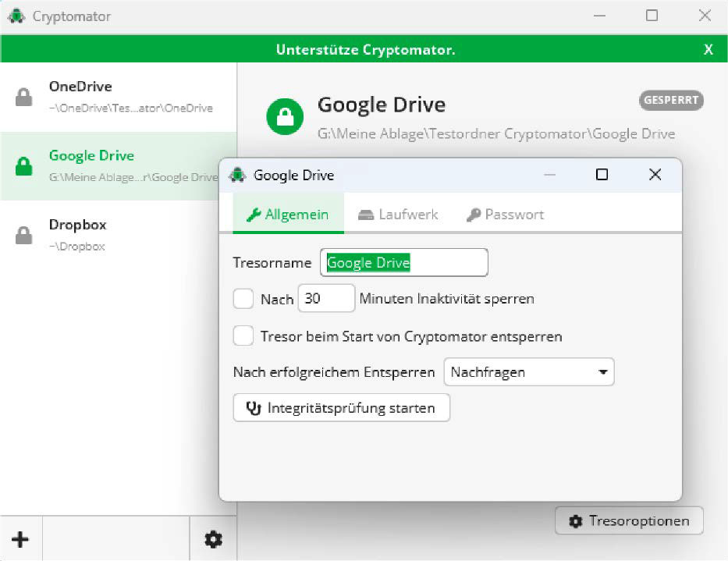Click the Unterstütze Cryptomator banner text
728x561 pixels.
(365, 49)
